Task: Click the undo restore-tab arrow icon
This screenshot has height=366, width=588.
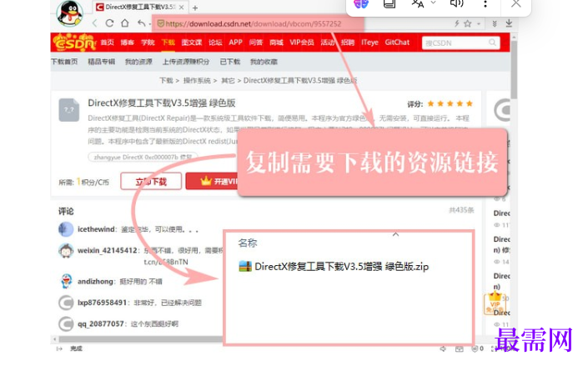Action: pos(141,23)
